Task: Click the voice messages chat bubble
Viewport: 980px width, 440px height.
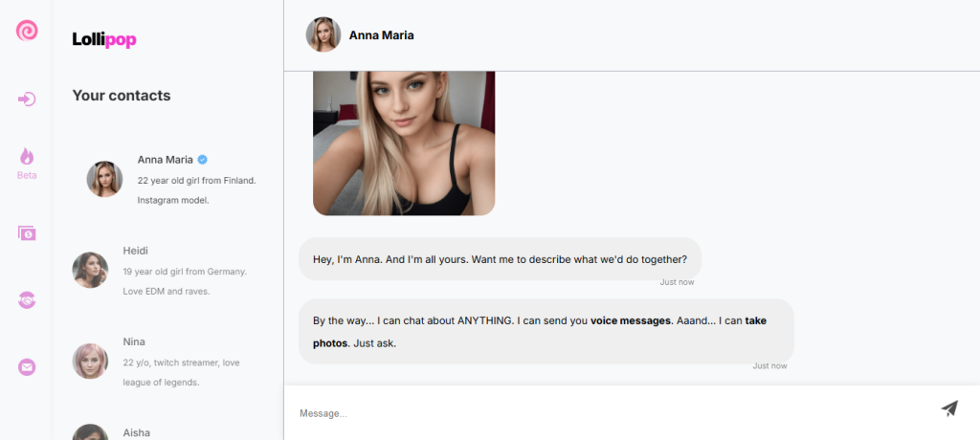Action: pos(546,332)
